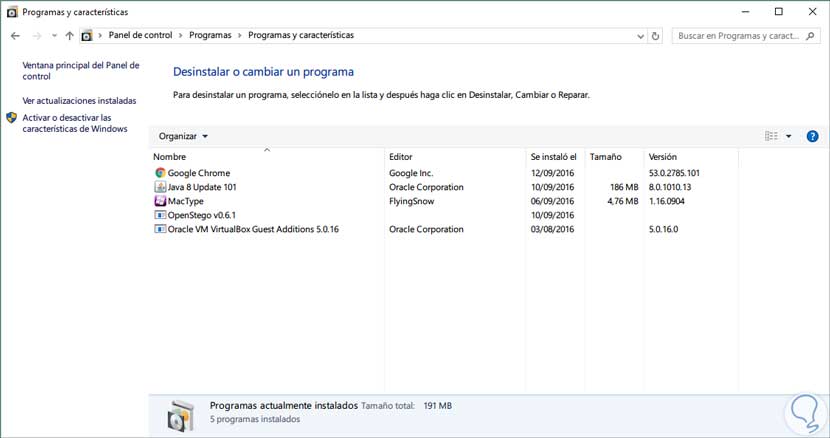
Task: Click the Google Chrome program icon
Action: point(160,173)
